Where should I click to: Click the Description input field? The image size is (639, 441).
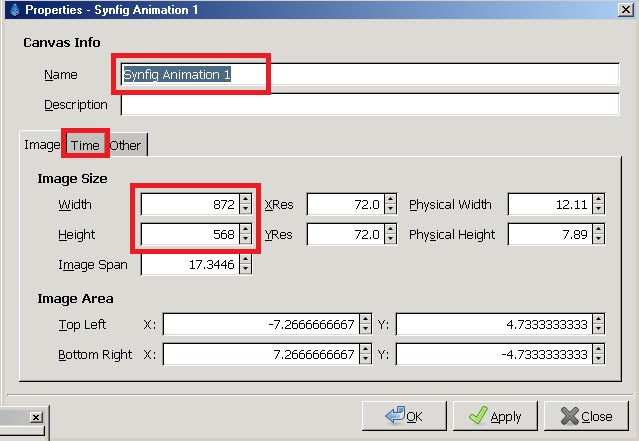(370, 105)
